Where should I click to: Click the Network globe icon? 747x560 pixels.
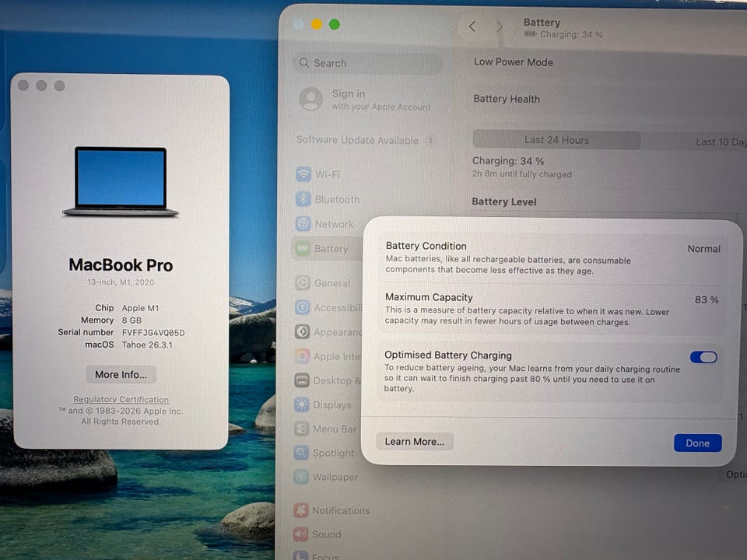(x=303, y=223)
